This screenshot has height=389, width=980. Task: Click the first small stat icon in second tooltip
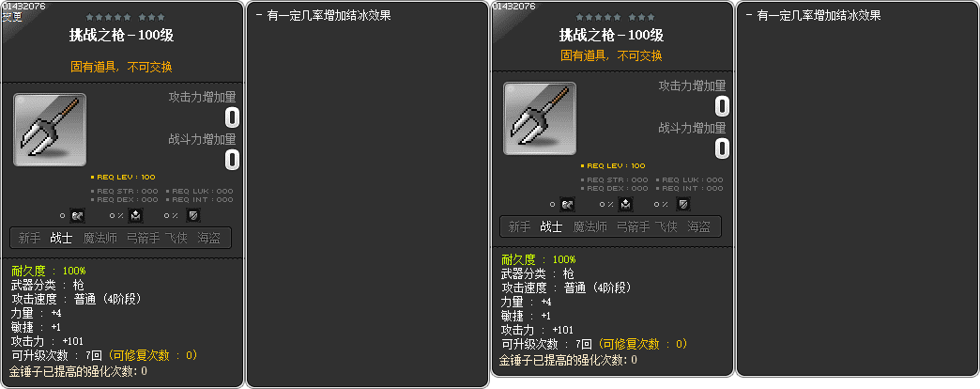click(x=567, y=205)
